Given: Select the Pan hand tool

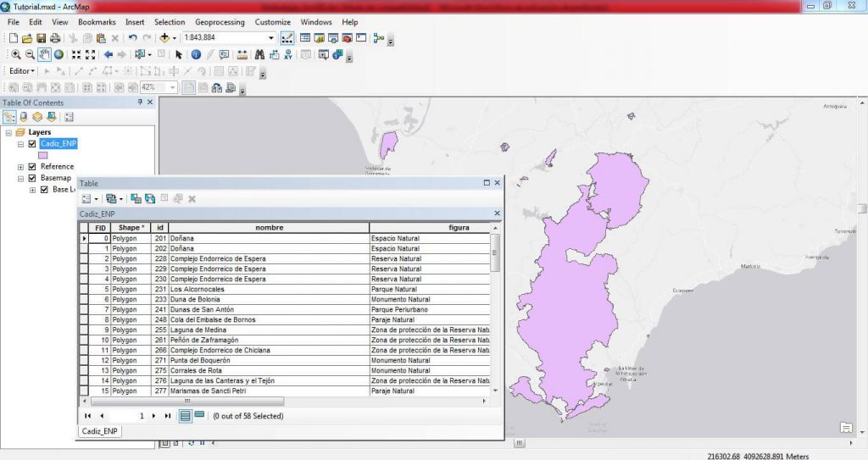Looking at the screenshot, I should [44, 54].
